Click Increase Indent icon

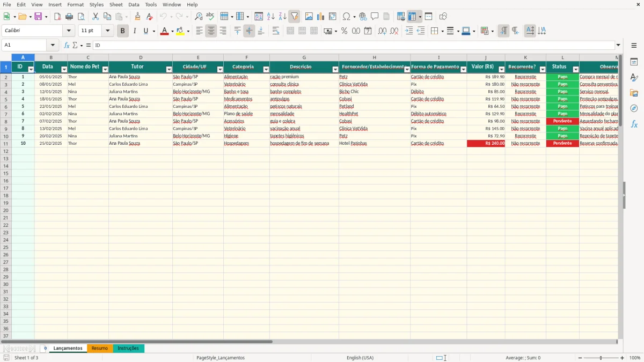click(409, 31)
